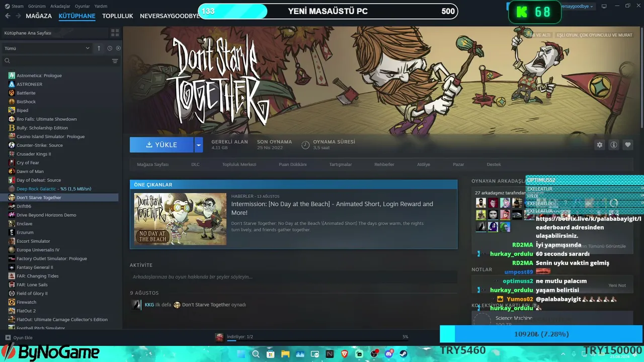Open Brave browser from the taskbar

point(344,354)
